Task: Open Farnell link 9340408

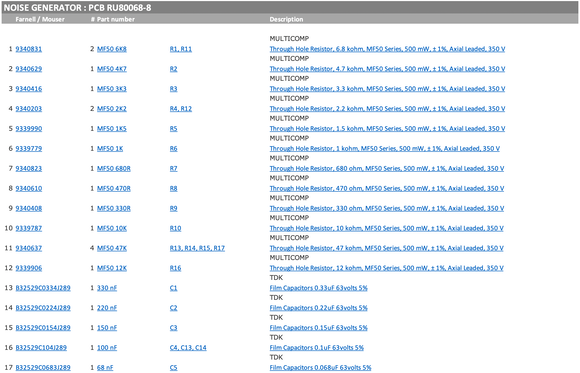Action: click(x=28, y=209)
